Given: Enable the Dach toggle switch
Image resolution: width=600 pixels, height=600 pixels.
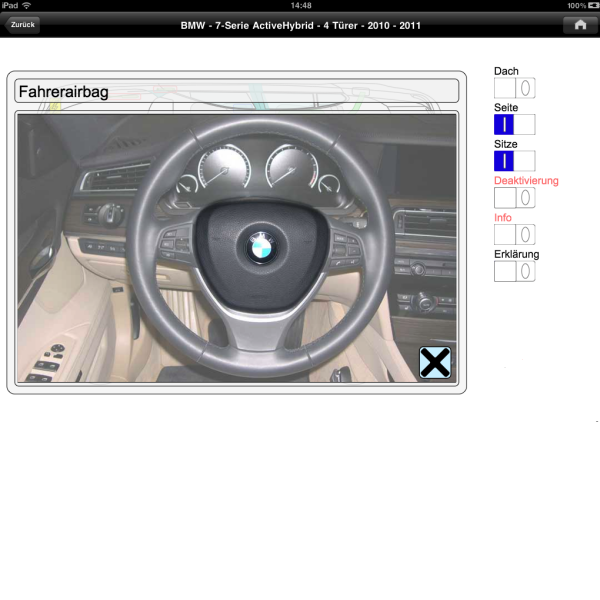Looking at the screenshot, I should [514, 88].
